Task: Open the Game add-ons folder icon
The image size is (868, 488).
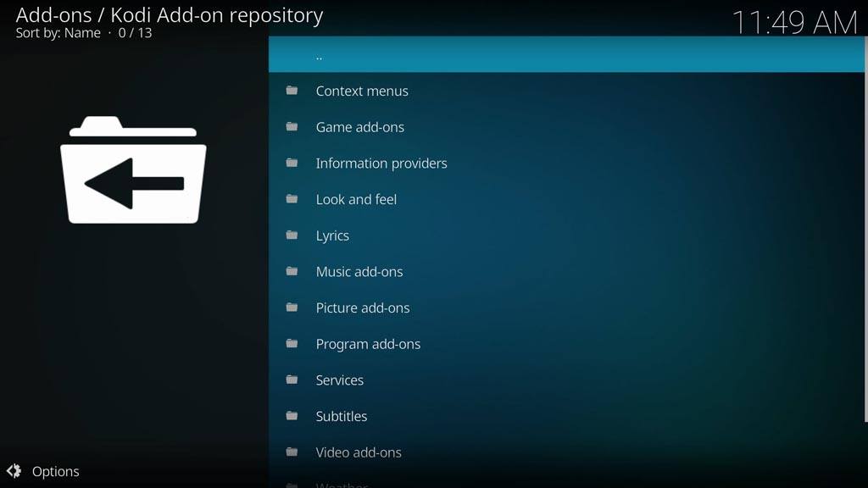Action: pyautogui.click(x=292, y=127)
